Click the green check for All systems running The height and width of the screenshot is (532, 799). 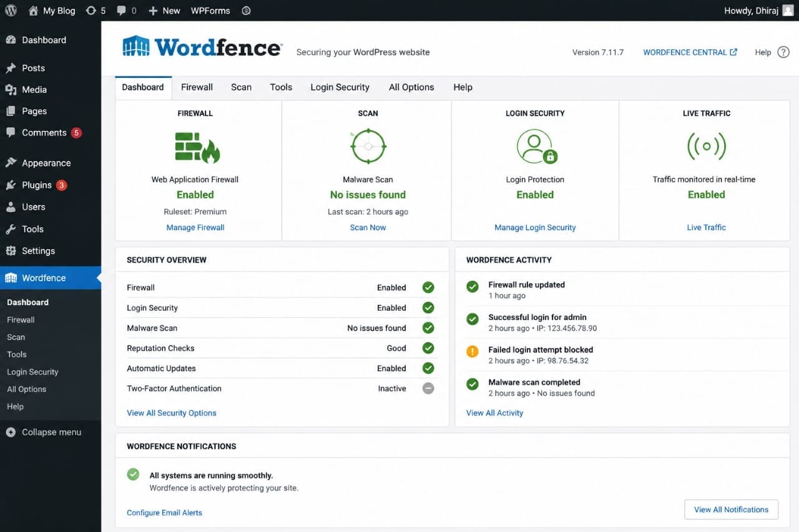(133, 475)
